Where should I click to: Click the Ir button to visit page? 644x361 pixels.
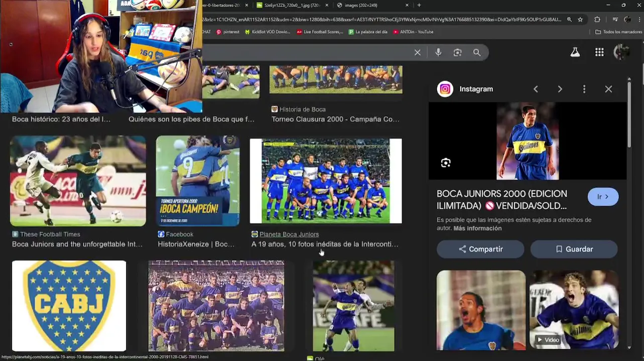pyautogui.click(x=603, y=197)
